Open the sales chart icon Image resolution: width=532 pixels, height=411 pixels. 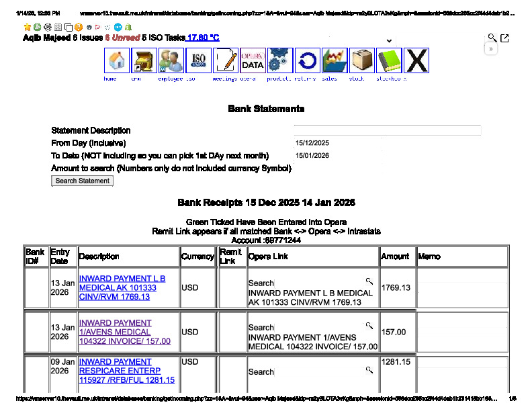335,61
